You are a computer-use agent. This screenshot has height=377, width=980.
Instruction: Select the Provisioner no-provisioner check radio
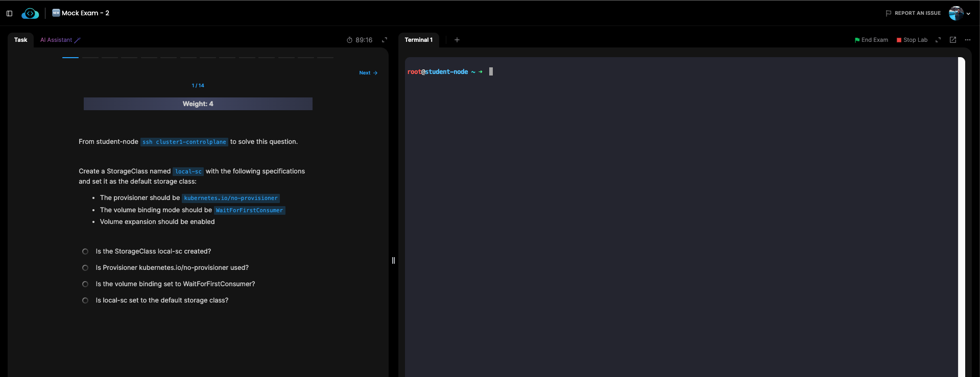pos(85,268)
